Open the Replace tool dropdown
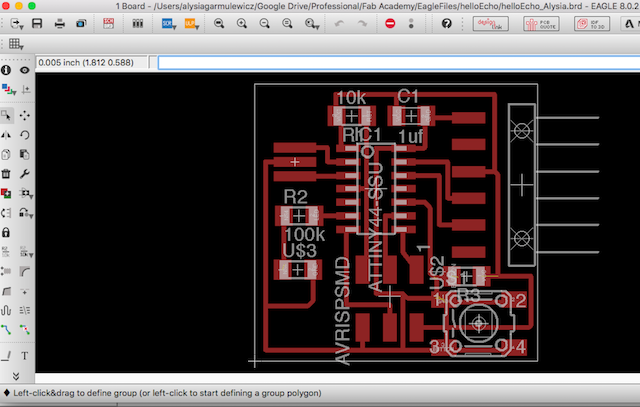This screenshot has height=407, width=640. coord(26,193)
